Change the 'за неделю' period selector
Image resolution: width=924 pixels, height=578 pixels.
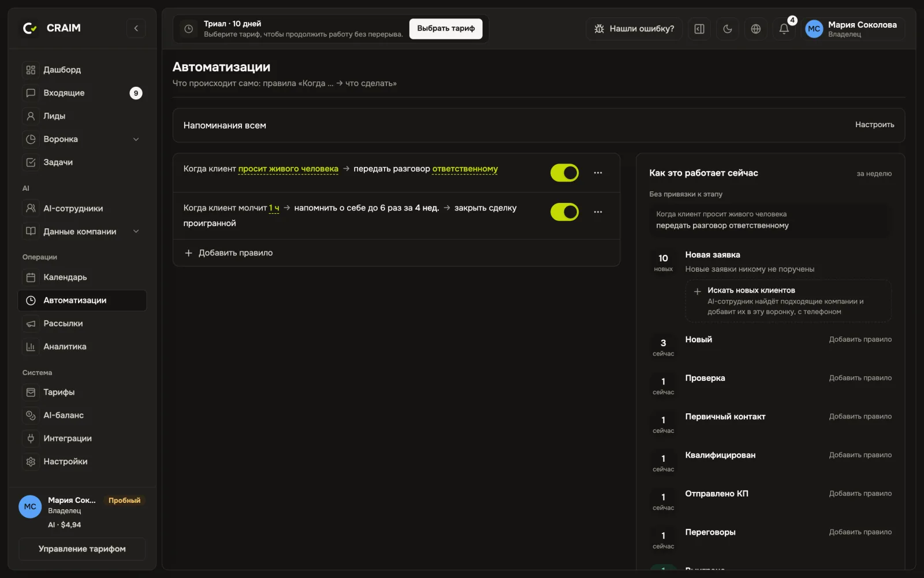point(874,173)
